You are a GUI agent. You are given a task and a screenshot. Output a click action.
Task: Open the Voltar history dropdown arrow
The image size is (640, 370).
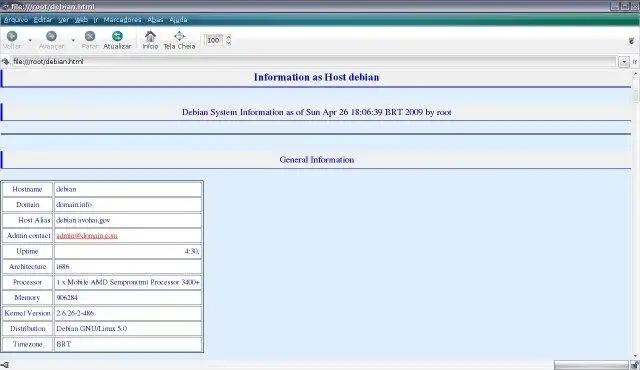[30, 40]
